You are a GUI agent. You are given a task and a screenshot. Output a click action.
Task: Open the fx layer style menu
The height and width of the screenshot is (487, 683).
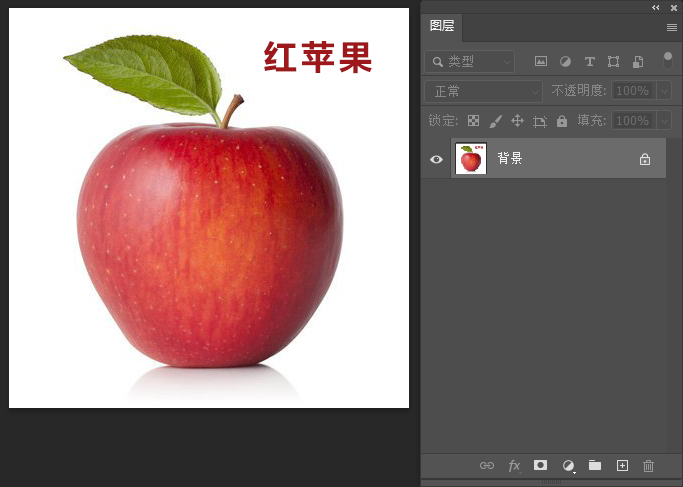tap(514, 465)
